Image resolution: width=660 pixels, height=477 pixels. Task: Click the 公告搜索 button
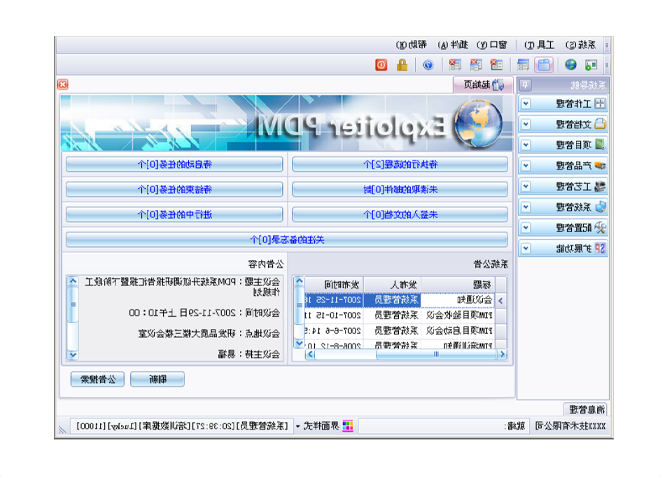click(x=99, y=379)
